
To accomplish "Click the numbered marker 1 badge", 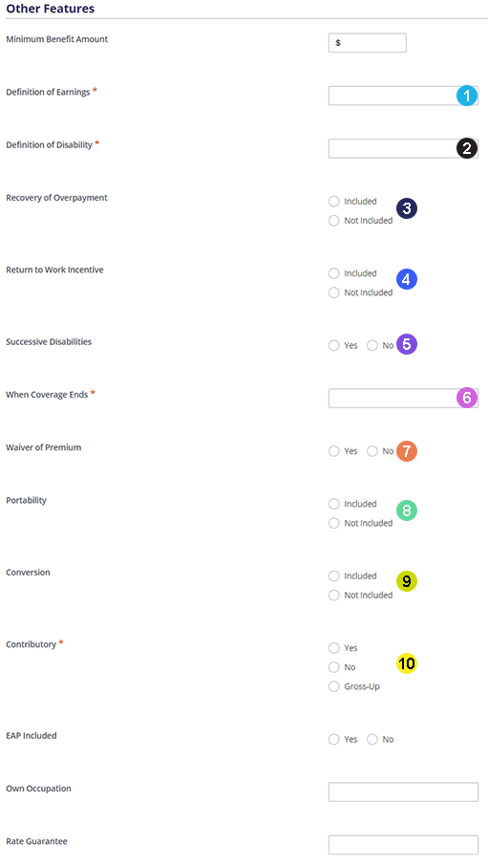I will coord(466,96).
